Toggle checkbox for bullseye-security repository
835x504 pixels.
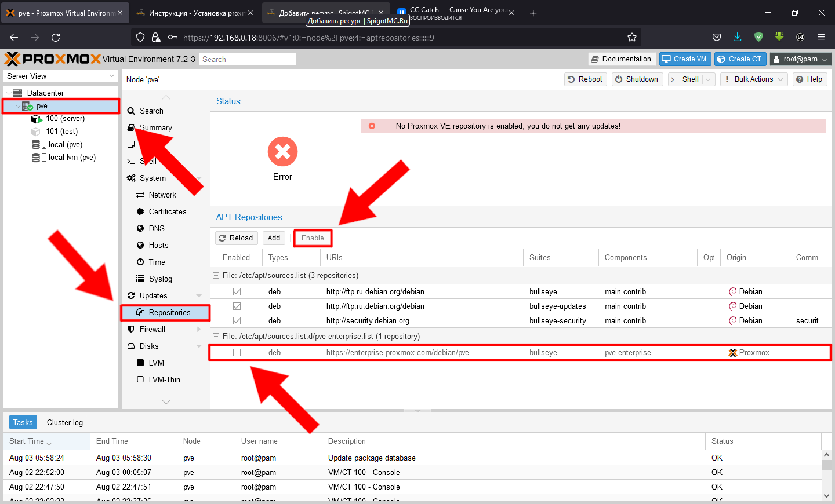pyautogui.click(x=237, y=320)
